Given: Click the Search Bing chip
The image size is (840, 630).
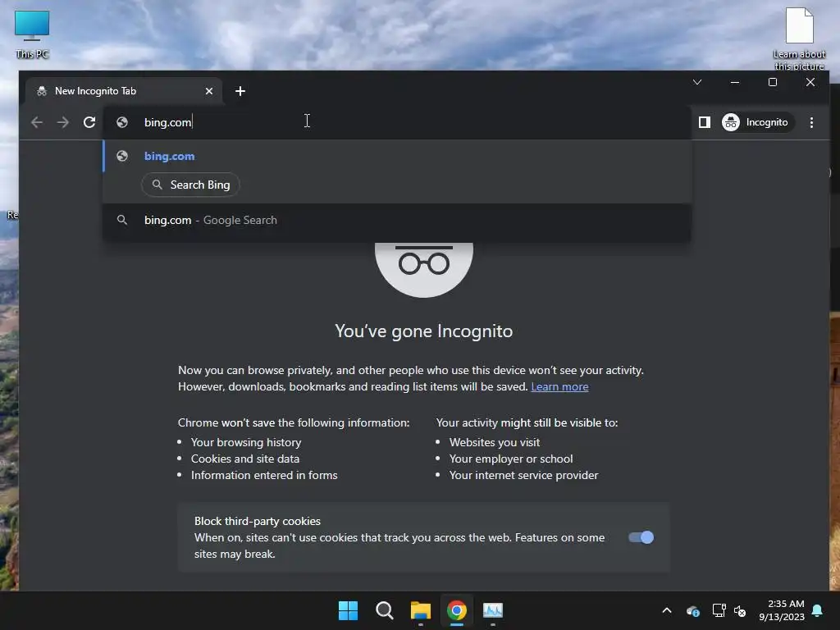Looking at the screenshot, I should 190,185.
